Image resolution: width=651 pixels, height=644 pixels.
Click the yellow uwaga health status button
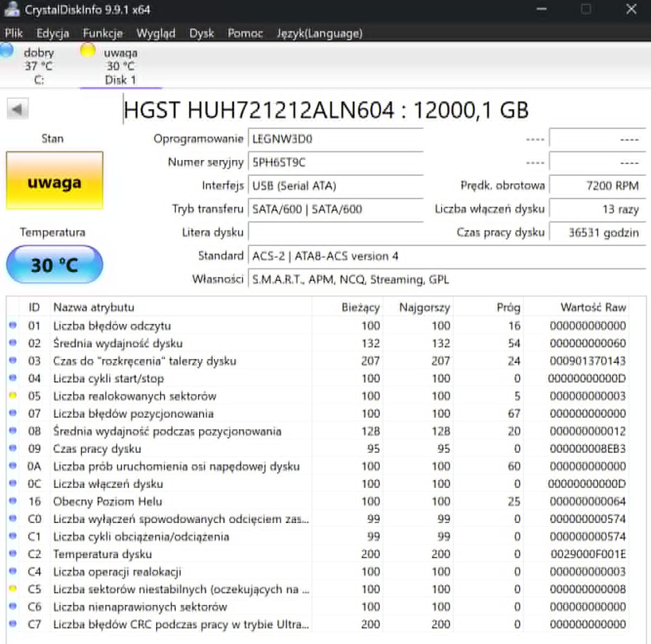54,181
